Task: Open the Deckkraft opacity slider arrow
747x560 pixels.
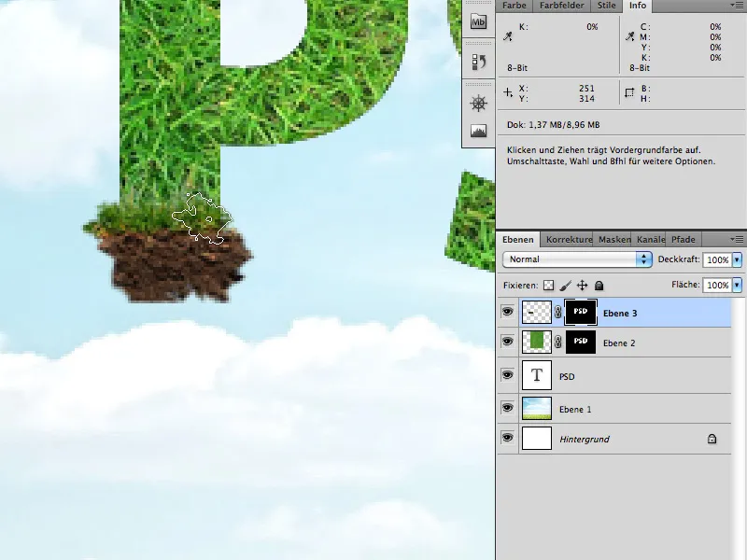Action: tap(738, 260)
